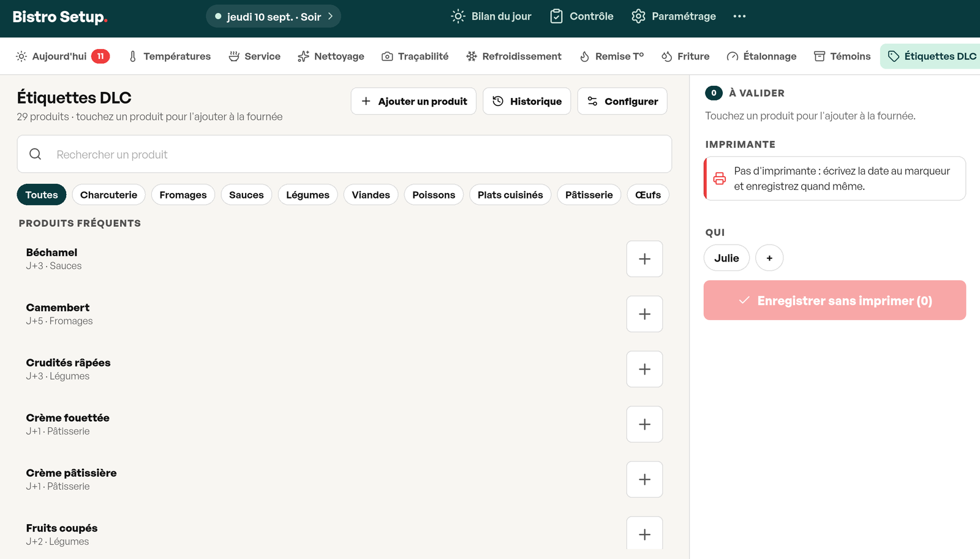Add Fruits coupés with plus button
Viewport: 980px width, 559px height.
coord(644,534)
